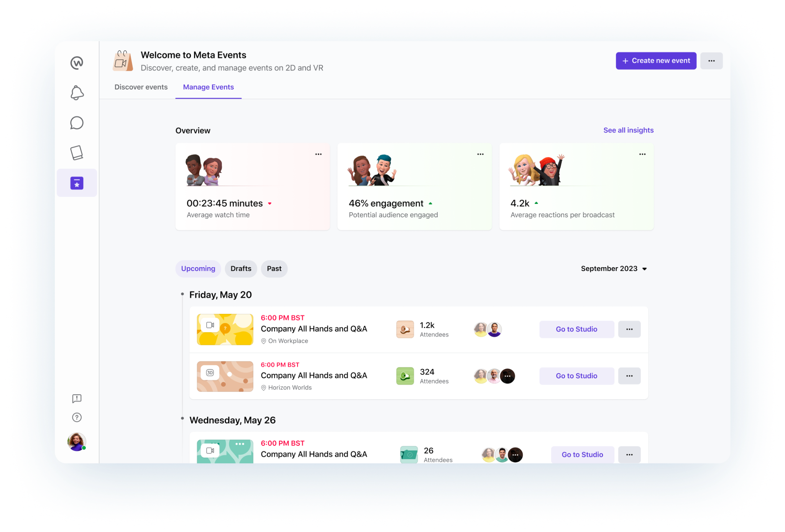This screenshot has height=532, width=785.
Task: Open the Workplace home logo icon
Action: point(77,63)
